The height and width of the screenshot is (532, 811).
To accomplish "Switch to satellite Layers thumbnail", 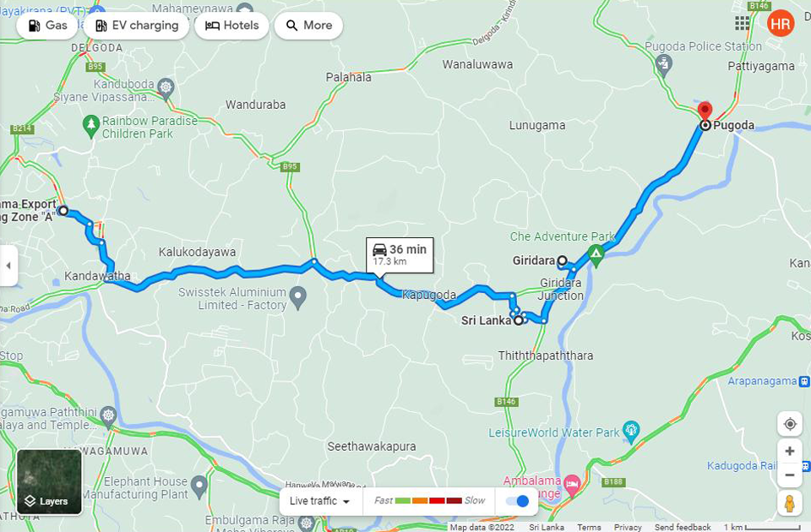I will tap(49, 482).
